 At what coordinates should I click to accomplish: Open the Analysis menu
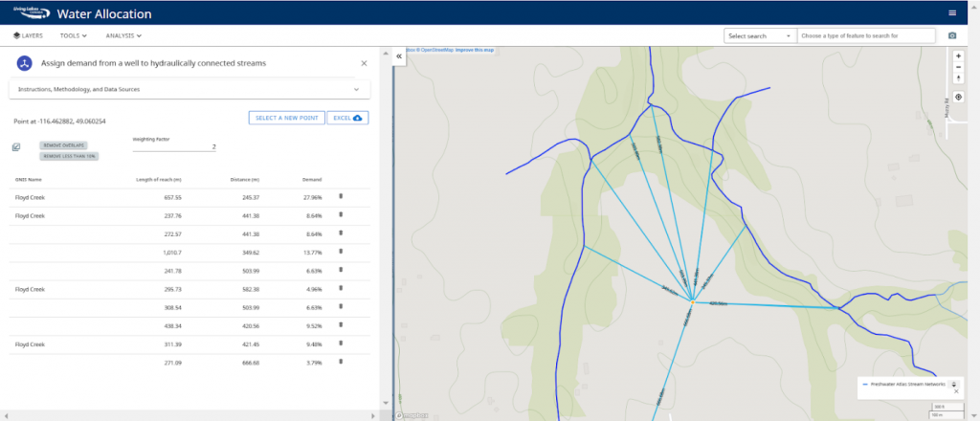point(123,35)
